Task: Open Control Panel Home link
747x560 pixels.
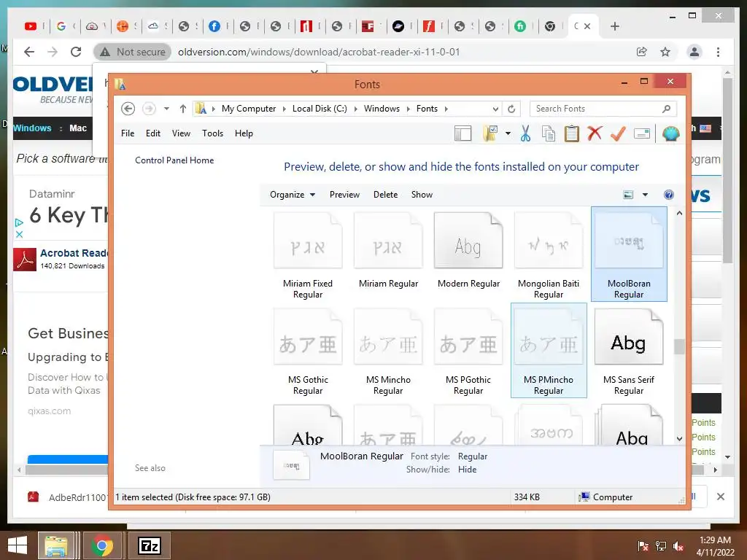Action: coord(174,160)
